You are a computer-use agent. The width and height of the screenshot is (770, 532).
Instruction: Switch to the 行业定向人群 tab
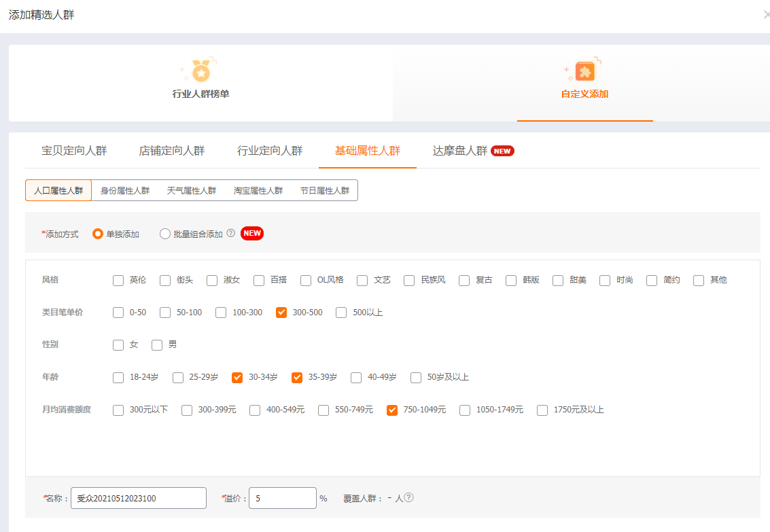(270, 151)
